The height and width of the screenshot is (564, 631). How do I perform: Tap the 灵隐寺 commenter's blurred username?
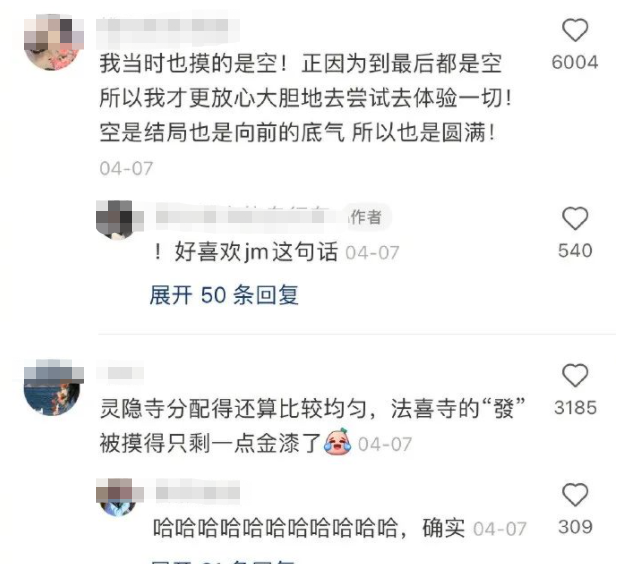[120, 373]
